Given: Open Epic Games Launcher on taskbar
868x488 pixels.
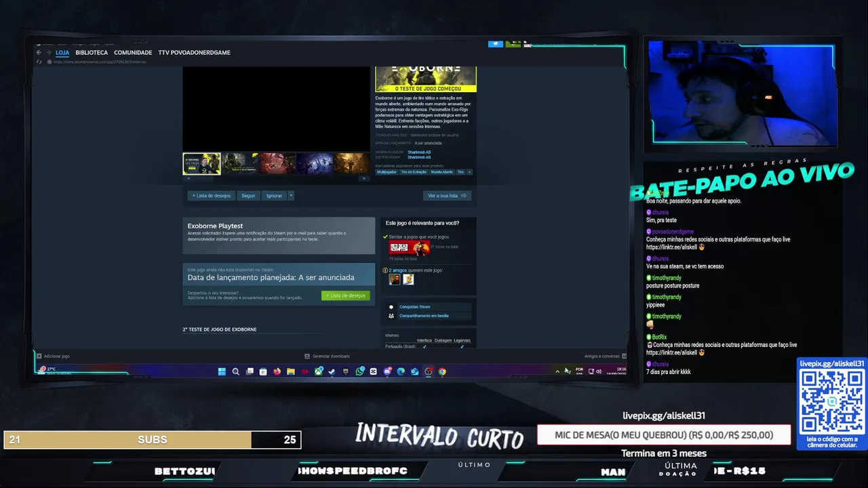Looking at the screenshot, I should pos(346,371).
